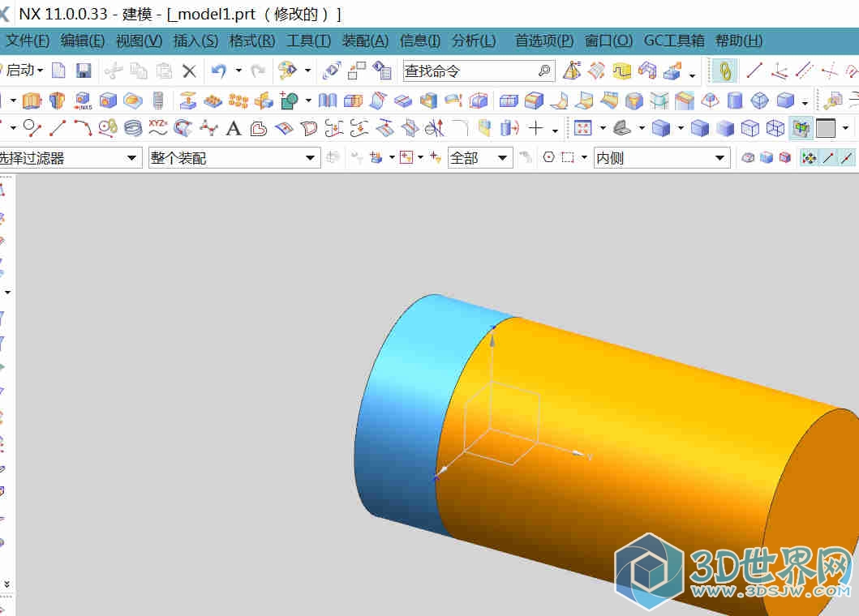
Task: Expand the Fit view dropdown arrow
Action: (603, 128)
